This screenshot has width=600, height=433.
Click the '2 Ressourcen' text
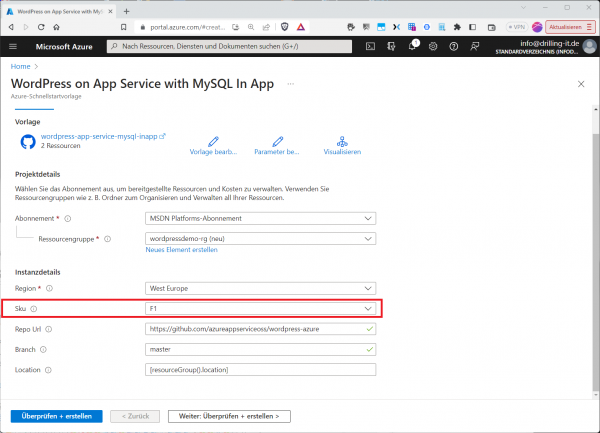point(60,146)
